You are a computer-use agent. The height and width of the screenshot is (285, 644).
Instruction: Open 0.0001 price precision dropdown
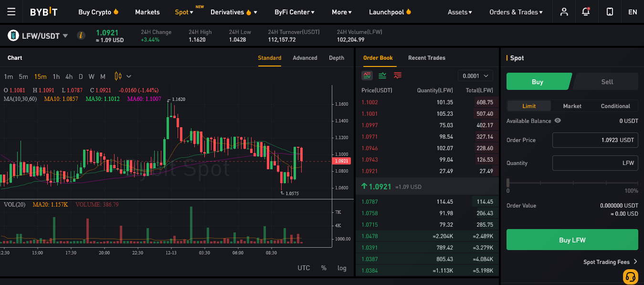(475, 76)
